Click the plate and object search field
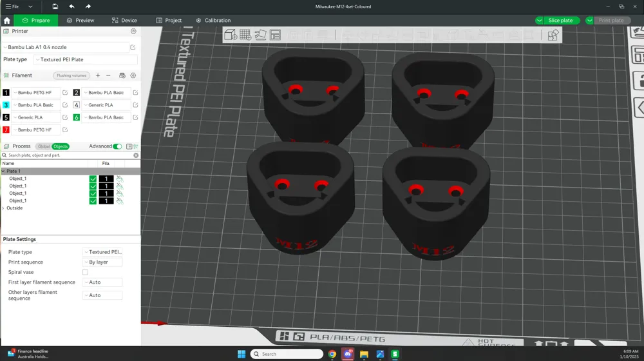This screenshot has height=361, width=644. pyautogui.click(x=70, y=155)
